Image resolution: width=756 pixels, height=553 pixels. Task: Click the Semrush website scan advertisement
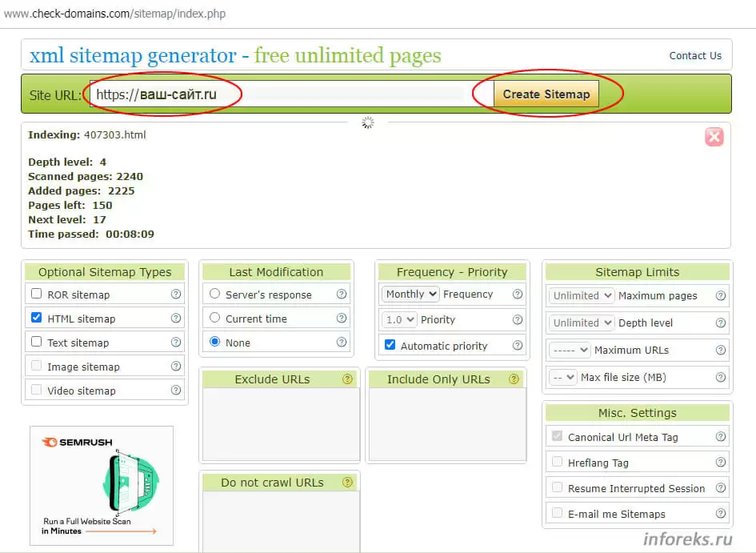tap(102, 485)
